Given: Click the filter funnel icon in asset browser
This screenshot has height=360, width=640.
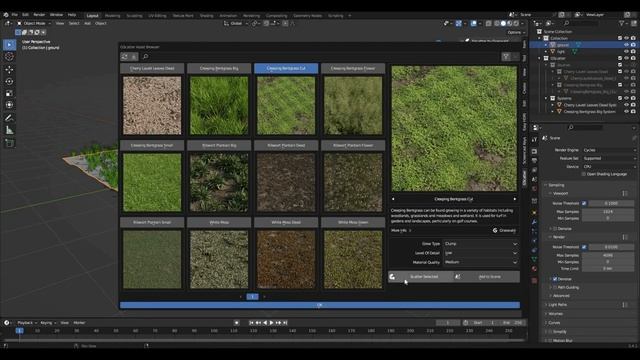Looking at the screenshot, I should 506,57.
